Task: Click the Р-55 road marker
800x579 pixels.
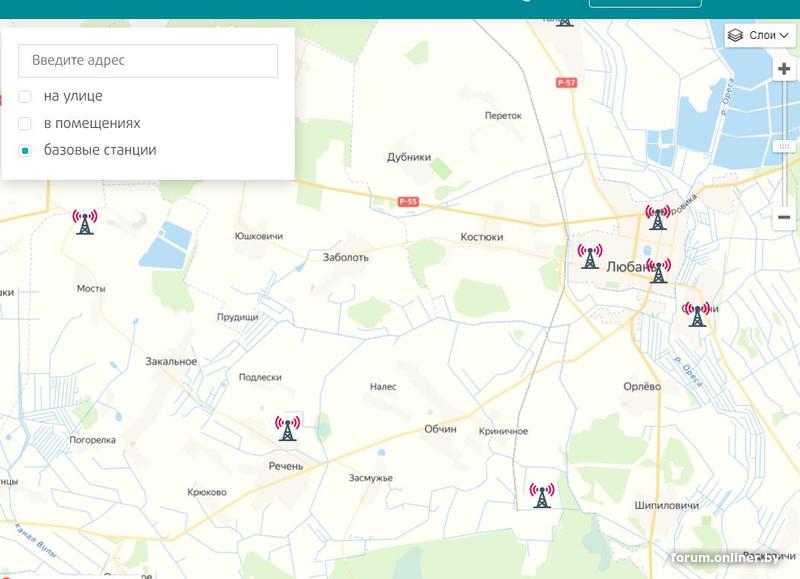Action: [407, 202]
